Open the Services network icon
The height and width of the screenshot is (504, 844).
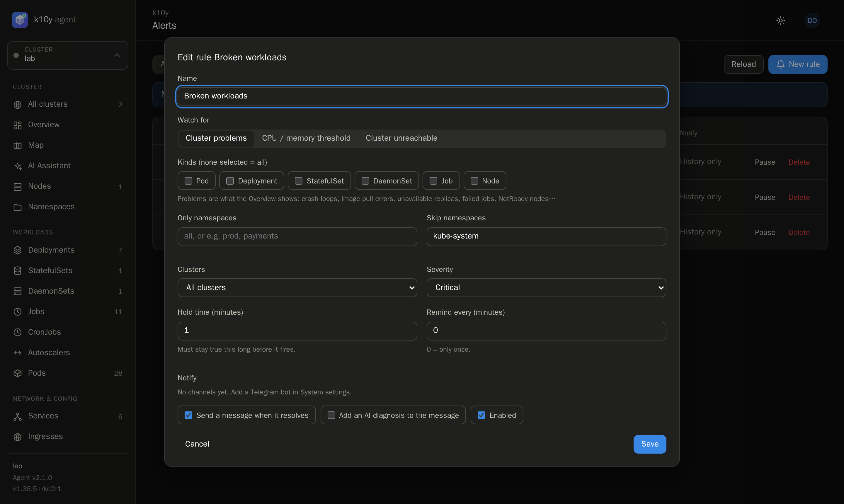tap(17, 416)
